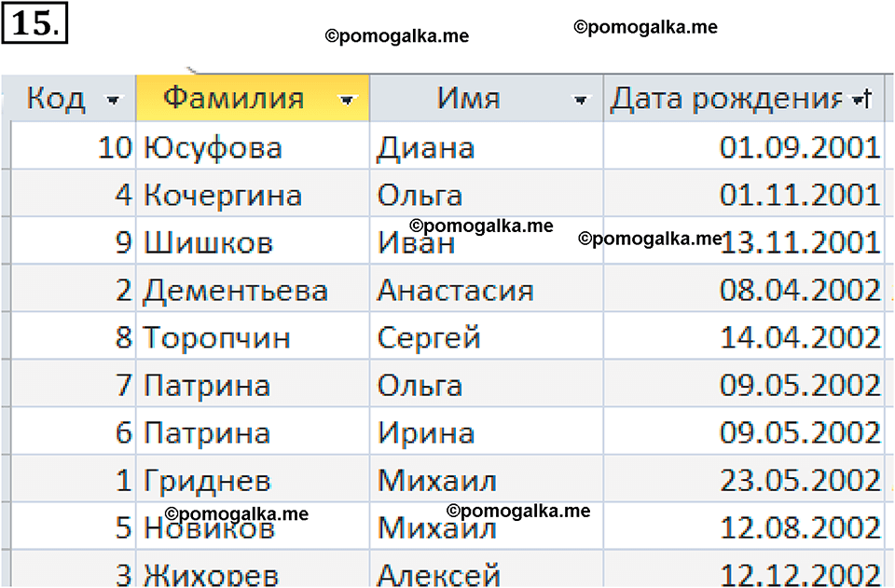895x588 pixels.
Task: Click the code cell 3 in Жихорев row
Action: 73,569
